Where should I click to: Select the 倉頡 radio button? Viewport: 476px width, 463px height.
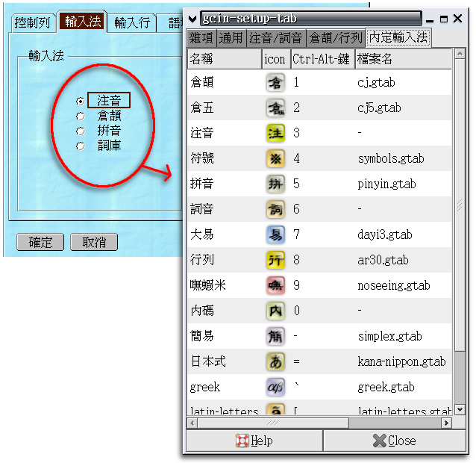click(81, 116)
